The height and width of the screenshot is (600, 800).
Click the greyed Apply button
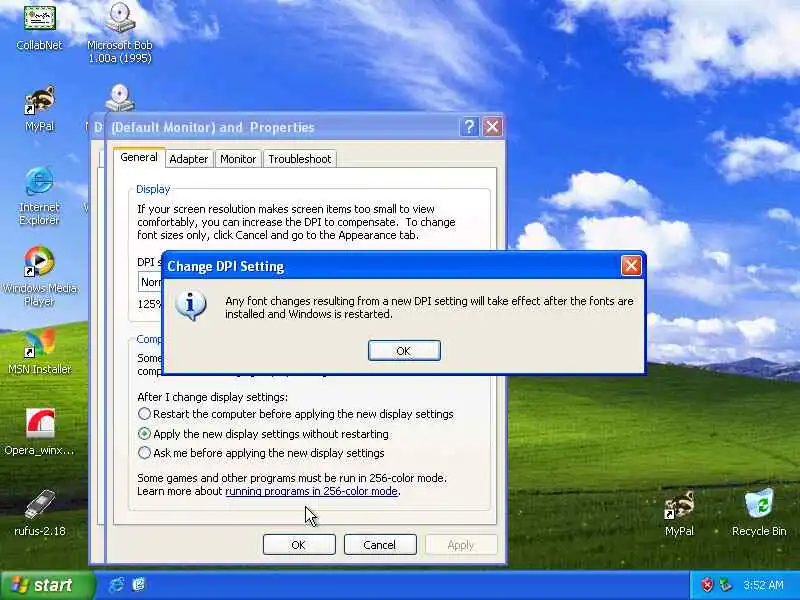pyautogui.click(x=461, y=544)
